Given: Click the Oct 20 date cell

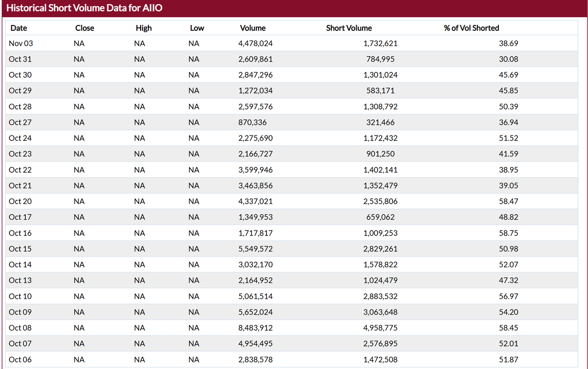Looking at the screenshot, I should [20, 201].
